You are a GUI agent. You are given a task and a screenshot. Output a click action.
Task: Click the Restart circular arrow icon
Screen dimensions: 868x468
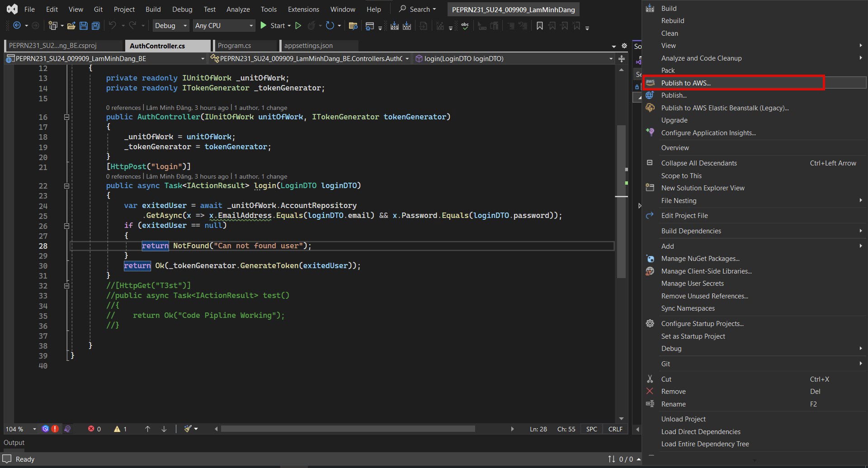click(330, 26)
